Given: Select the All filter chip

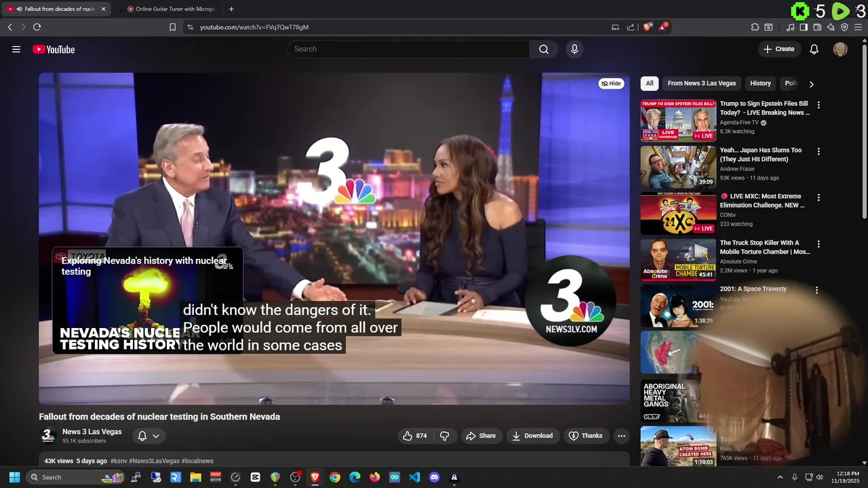Looking at the screenshot, I should [650, 83].
